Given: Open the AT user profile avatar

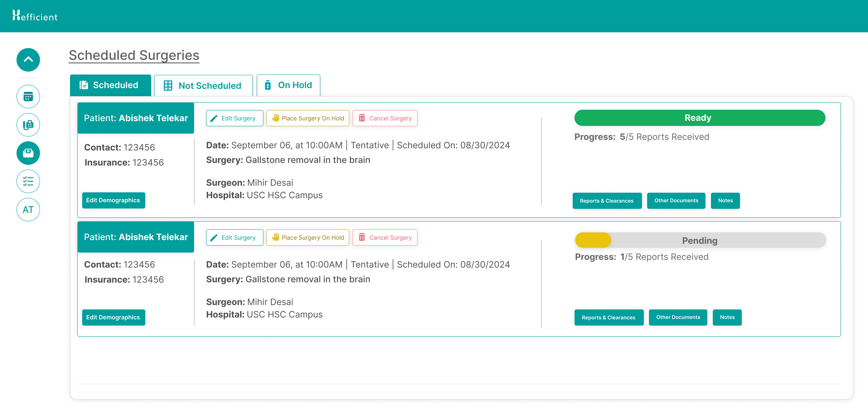Looking at the screenshot, I should point(28,210).
